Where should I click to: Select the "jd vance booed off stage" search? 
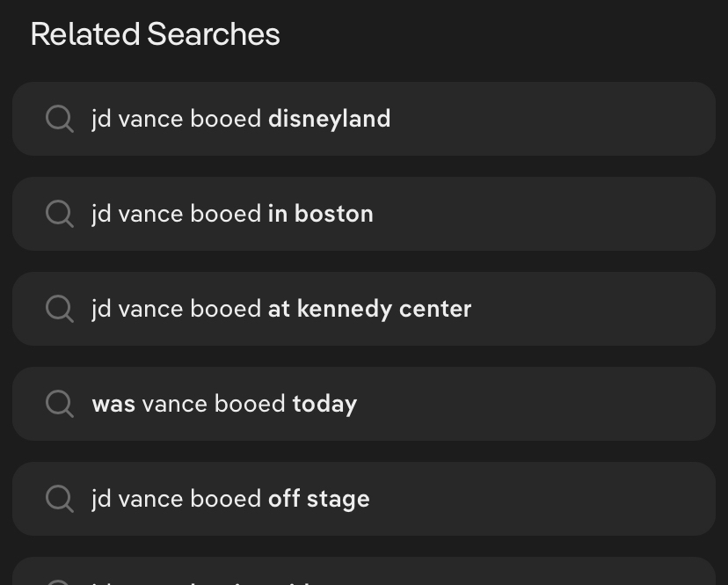(230, 499)
